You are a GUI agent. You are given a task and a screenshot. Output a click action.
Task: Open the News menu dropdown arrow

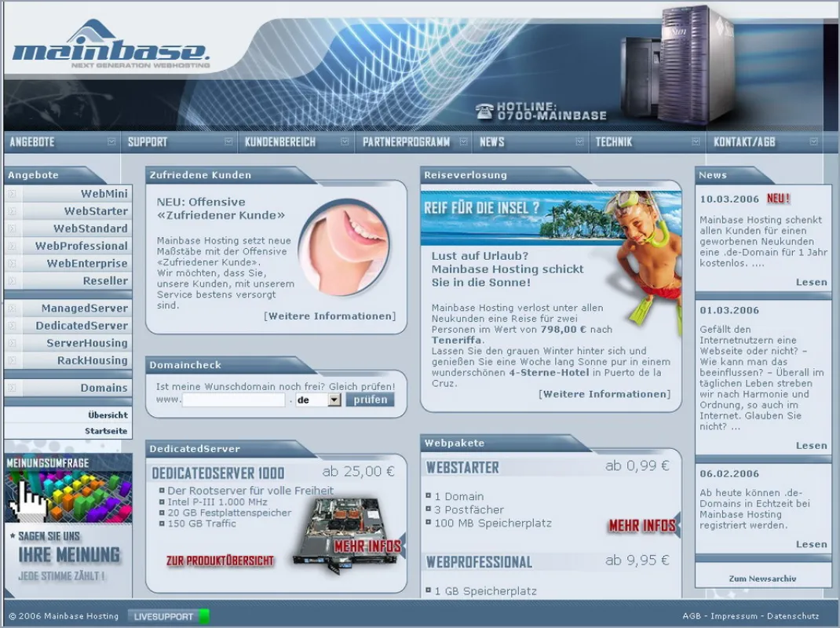579,141
